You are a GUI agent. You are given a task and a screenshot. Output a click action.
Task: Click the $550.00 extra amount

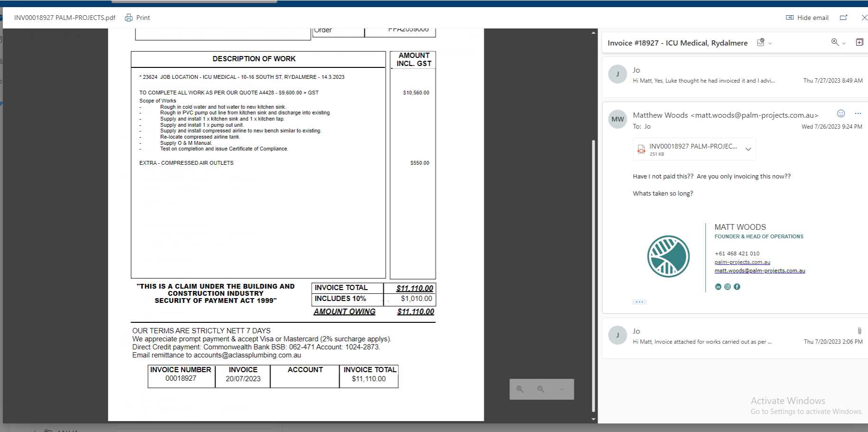click(420, 163)
